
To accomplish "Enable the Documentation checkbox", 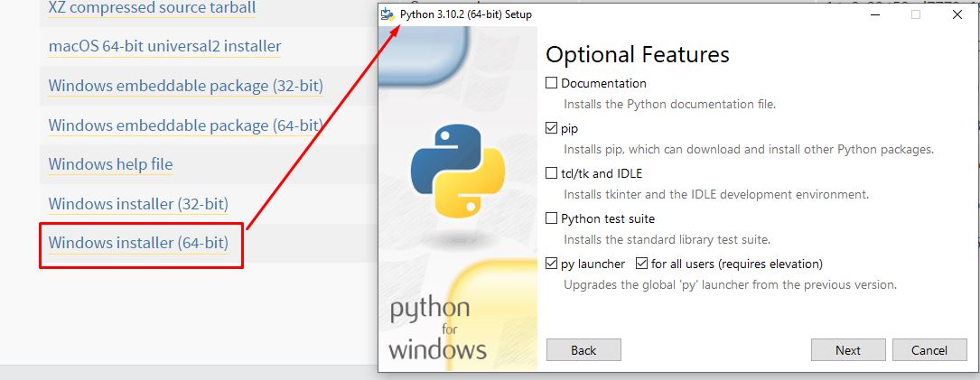I will pos(552,83).
